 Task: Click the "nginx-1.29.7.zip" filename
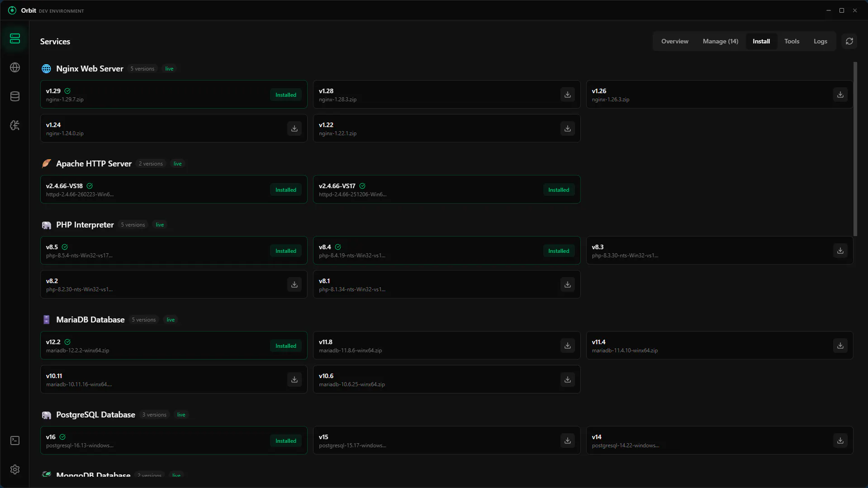pos(65,99)
